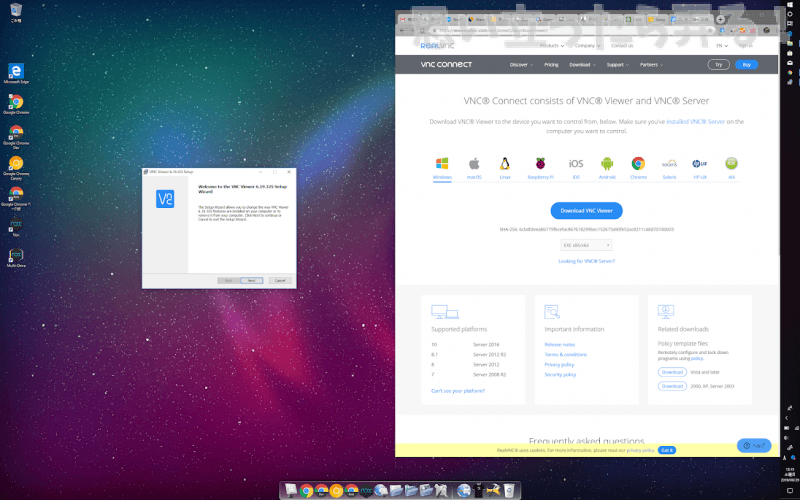Download policy template for 2000, XP, Server 2003

click(672, 386)
